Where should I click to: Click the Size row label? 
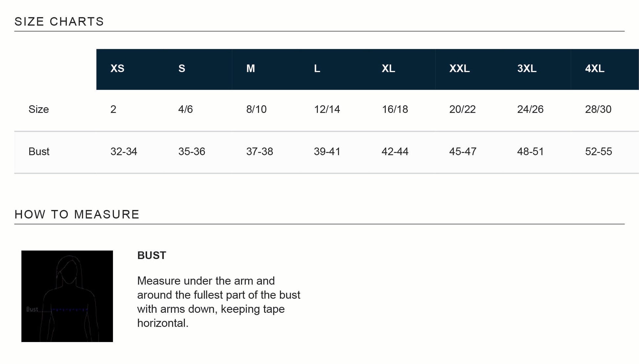pos(38,109)
